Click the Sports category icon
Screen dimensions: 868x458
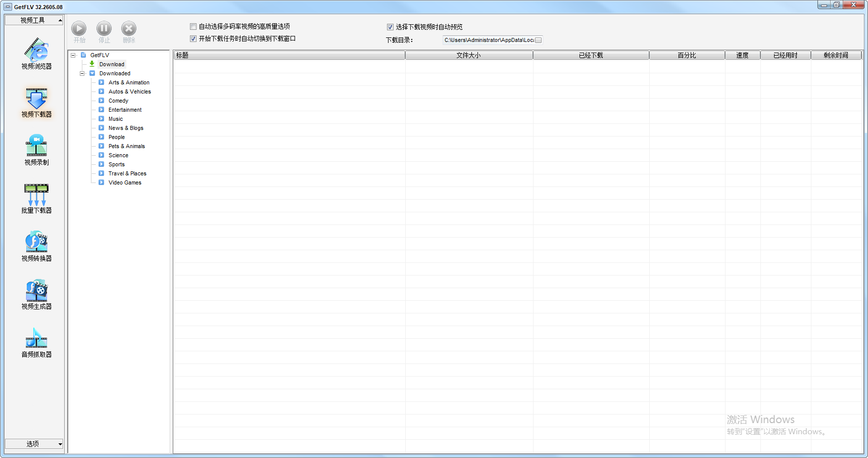click(102, 164)
